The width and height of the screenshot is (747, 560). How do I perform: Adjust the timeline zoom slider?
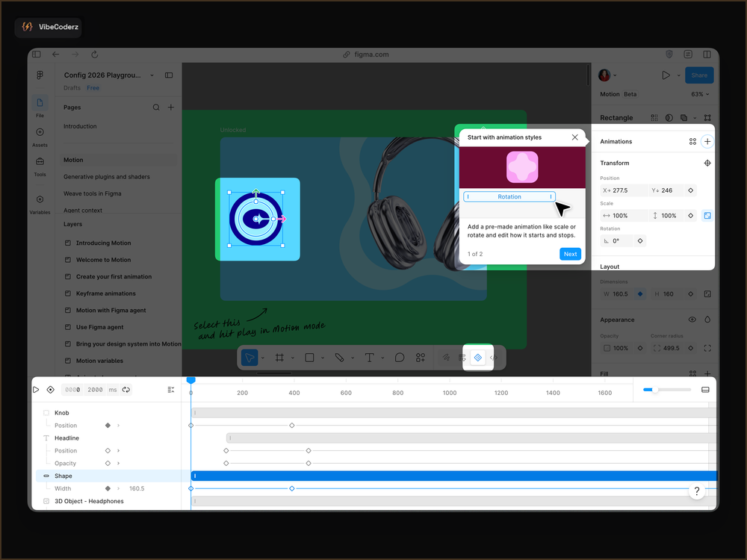[667, 390]
